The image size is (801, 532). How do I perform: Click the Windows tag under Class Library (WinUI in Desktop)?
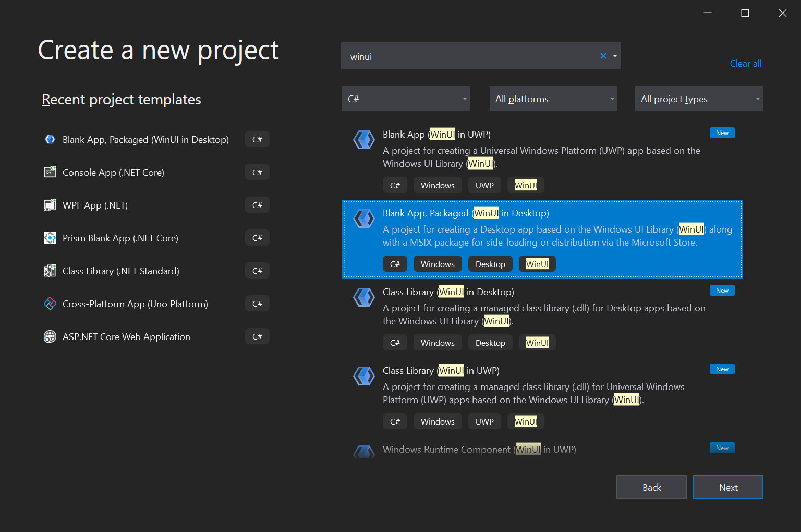click(x=438, y=343)
